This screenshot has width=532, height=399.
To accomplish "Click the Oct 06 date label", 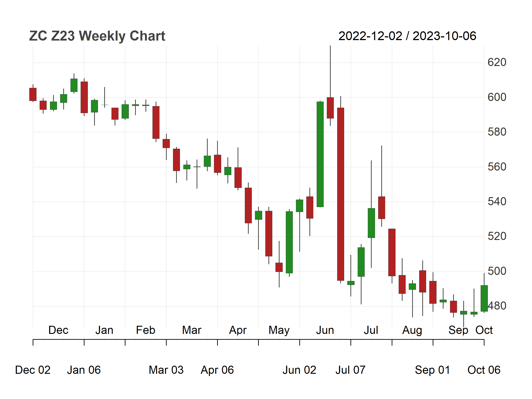I will tap(484, 370).
